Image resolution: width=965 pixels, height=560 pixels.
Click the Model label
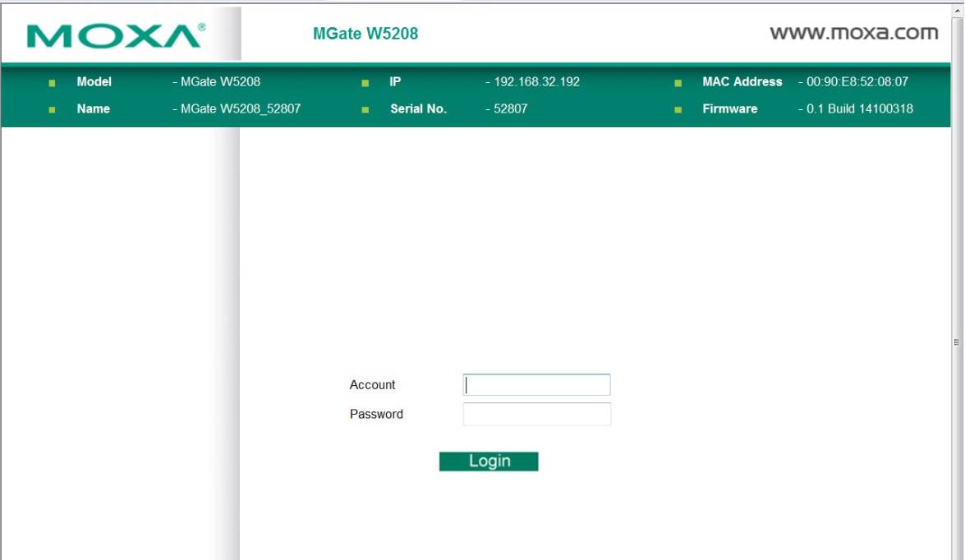point(94,82)
